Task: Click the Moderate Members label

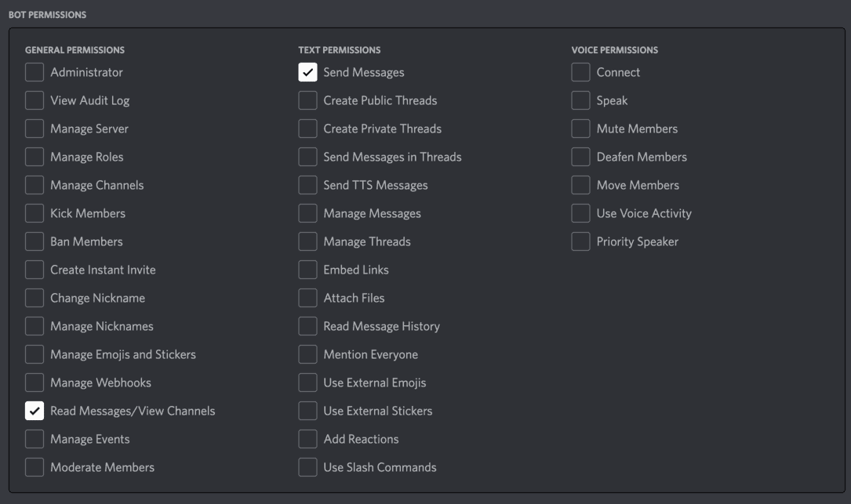Action: point(102,467)
